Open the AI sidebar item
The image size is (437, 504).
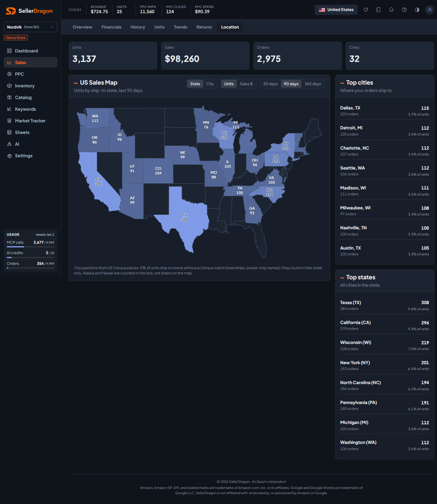(30, 144)
